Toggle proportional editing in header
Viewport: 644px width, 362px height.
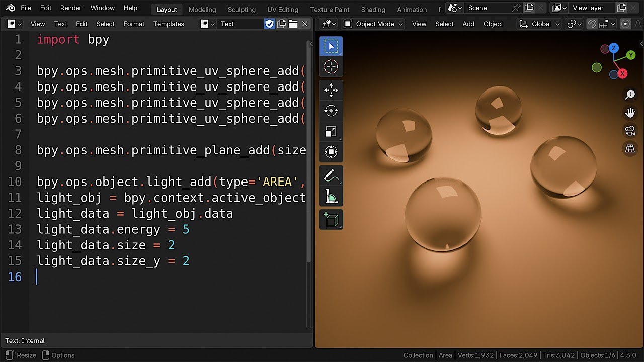point(625,24)
